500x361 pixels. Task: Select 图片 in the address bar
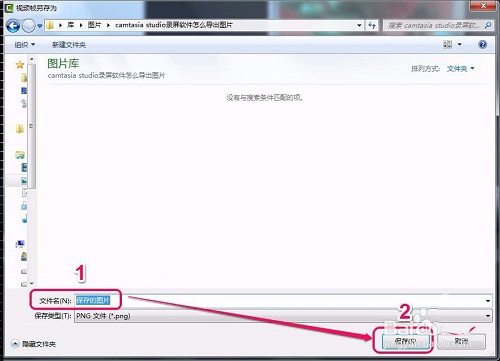(94, 25)
